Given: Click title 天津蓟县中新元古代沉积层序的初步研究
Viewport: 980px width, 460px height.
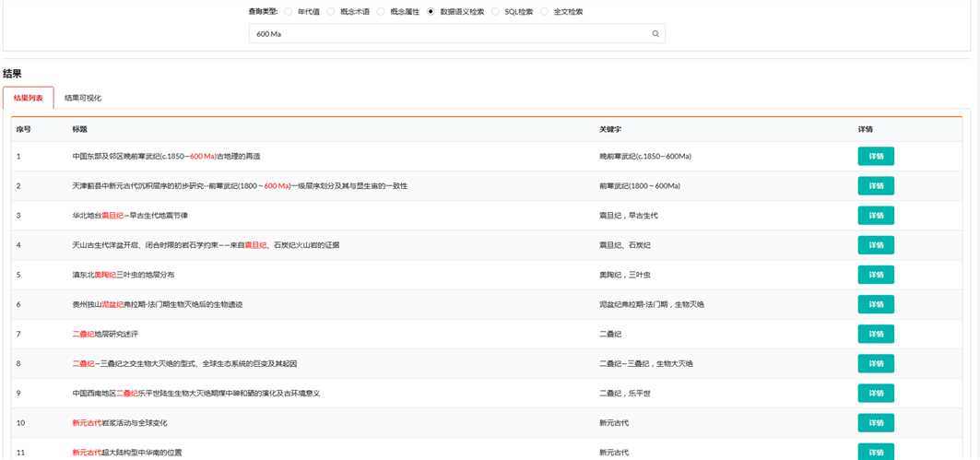Looking at the screenshot, I should point(240,185).
